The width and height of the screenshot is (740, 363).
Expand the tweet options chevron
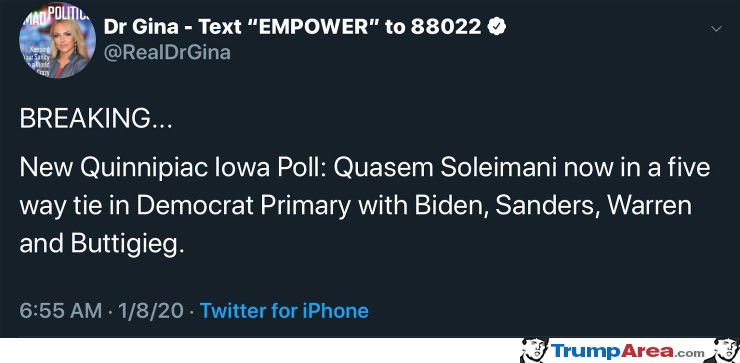pyautogui.click(x=716, y=29)
